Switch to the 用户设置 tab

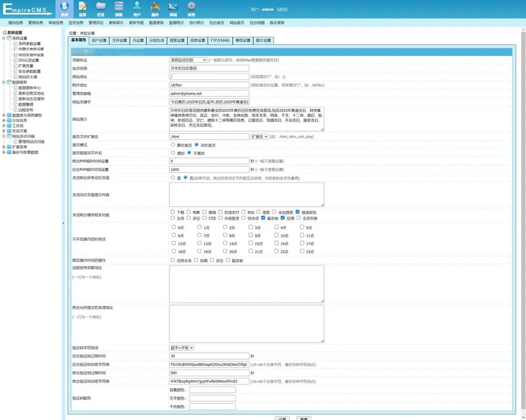pos(98,41)
